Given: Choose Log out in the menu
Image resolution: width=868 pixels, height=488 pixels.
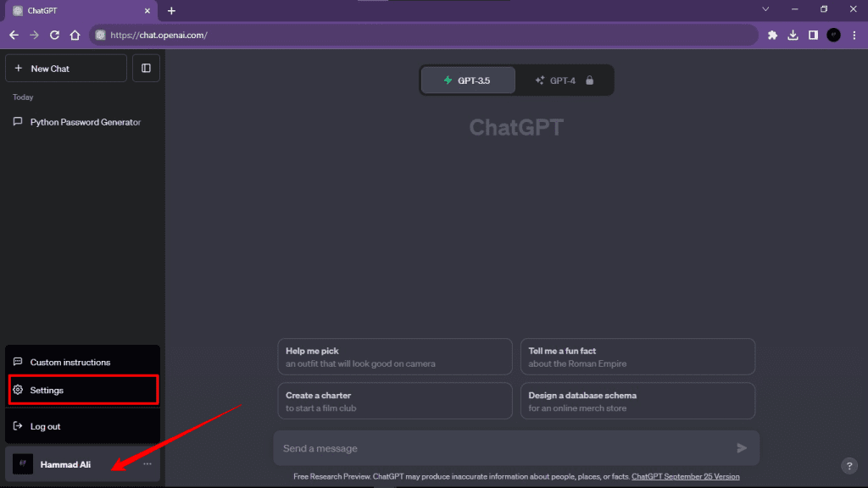Looking at the screenshot, I should click(x=82, y=426).
